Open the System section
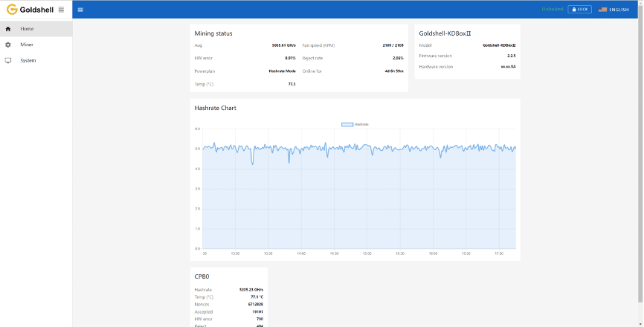This screenshot has height=327, width=644. pos(28,60)
